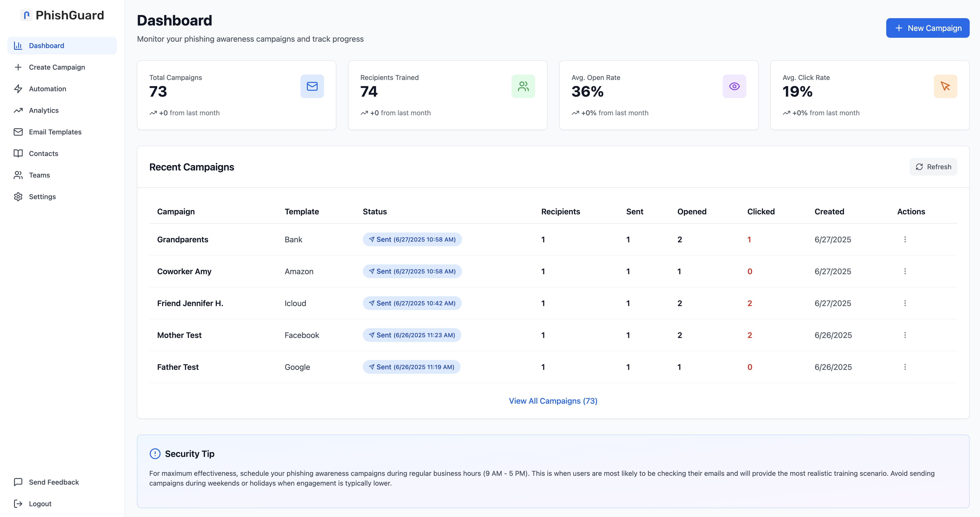This screenshot has width=980, height=517.
Task: Refresh the Recent Campaigns list
Action: [933, 167]
